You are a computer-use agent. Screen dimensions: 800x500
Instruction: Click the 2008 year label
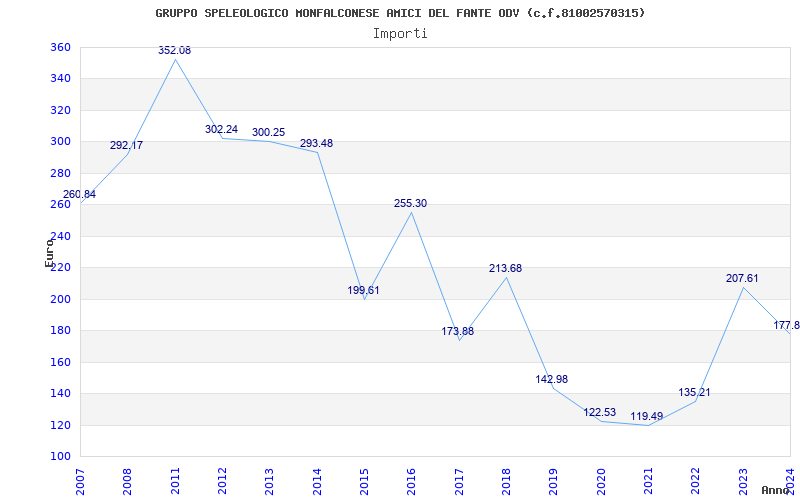128,481
